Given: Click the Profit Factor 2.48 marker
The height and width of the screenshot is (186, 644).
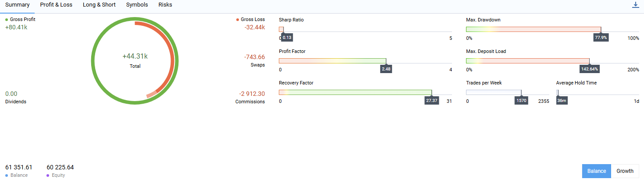Looking at the screenshot, I should point(386,69).
